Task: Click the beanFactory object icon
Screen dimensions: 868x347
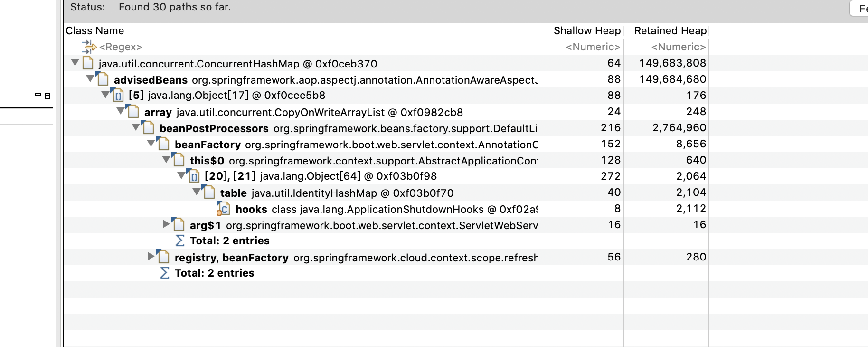Action: (163, 144)
